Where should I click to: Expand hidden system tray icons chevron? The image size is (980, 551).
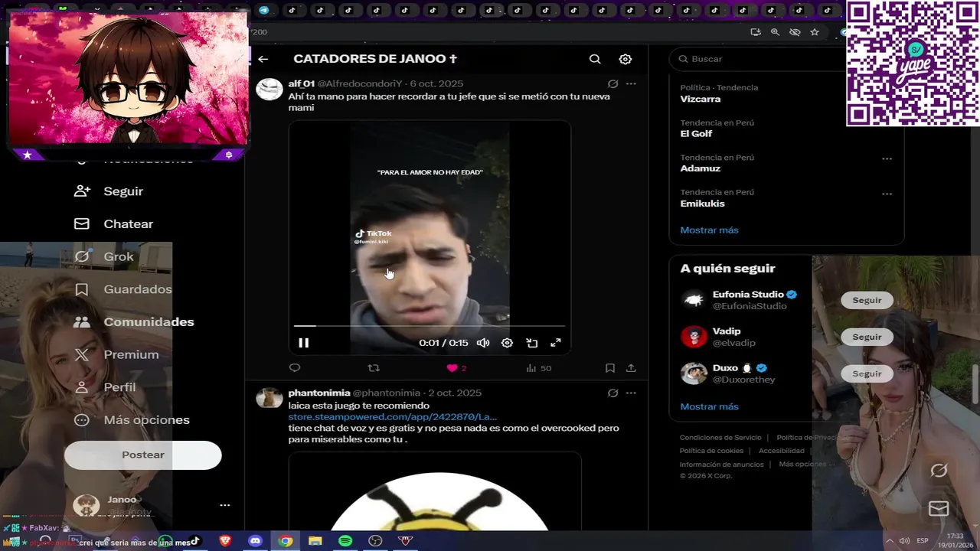890,541
